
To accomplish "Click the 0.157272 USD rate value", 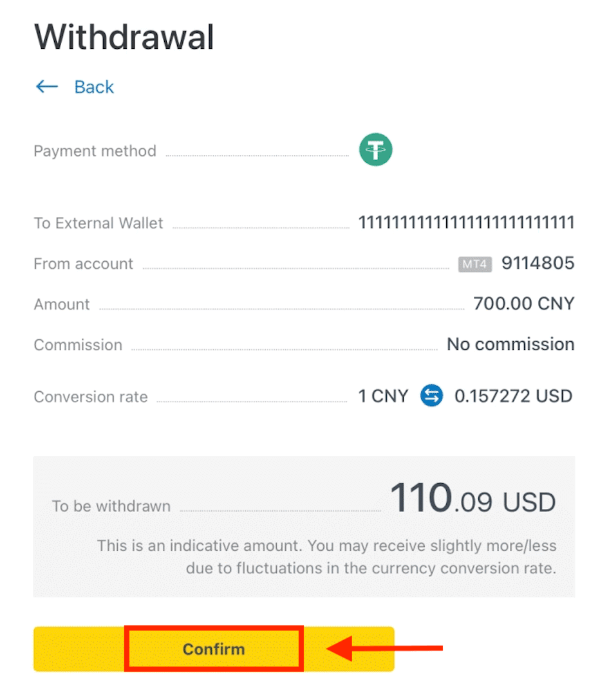I will (x=513, y=396).
